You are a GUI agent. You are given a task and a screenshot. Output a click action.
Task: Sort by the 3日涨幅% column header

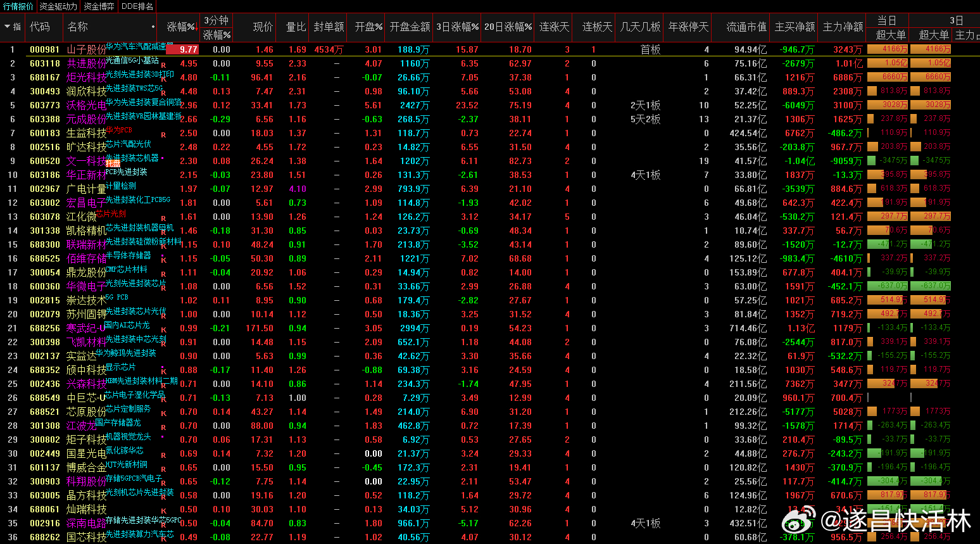(x=457, y=27)
